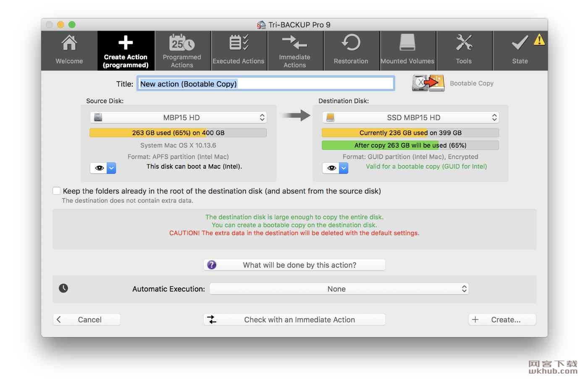
Task: Click the MBP15 HD source disk icon
Action: coord(98,118)
